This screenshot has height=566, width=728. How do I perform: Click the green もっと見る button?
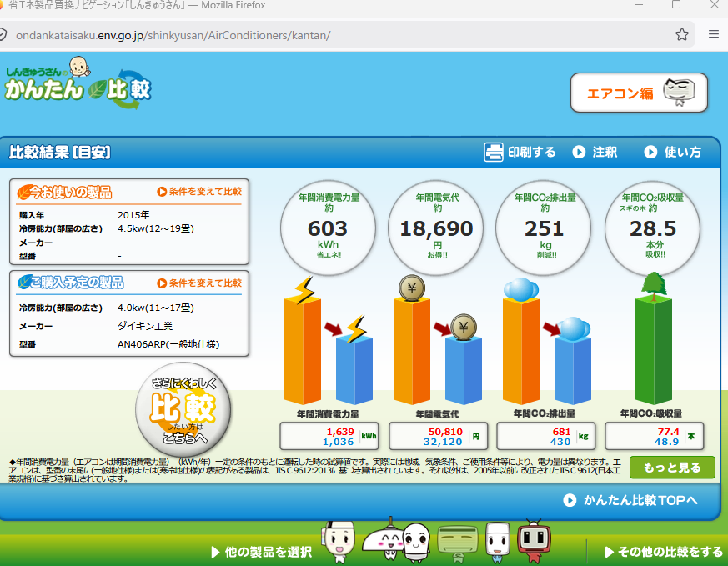click(x=672, y=467)
